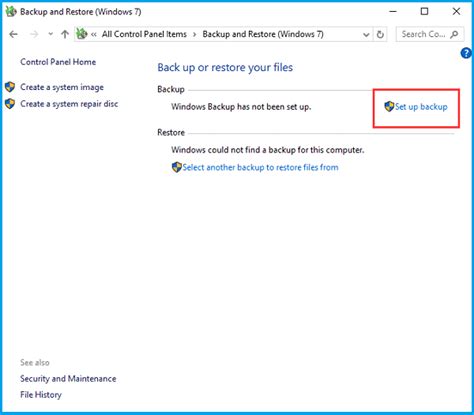Select Backup and Restore (Windows 7) breadcrumb
The image size is (474, 415).
click(263, 34)
